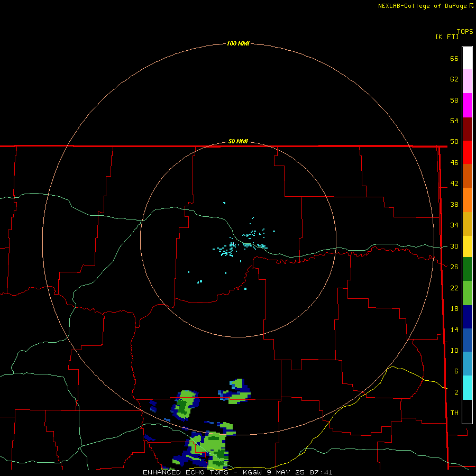Screen dimensions: 476x476
Task: Click the legend value 42
Action: 454,184
